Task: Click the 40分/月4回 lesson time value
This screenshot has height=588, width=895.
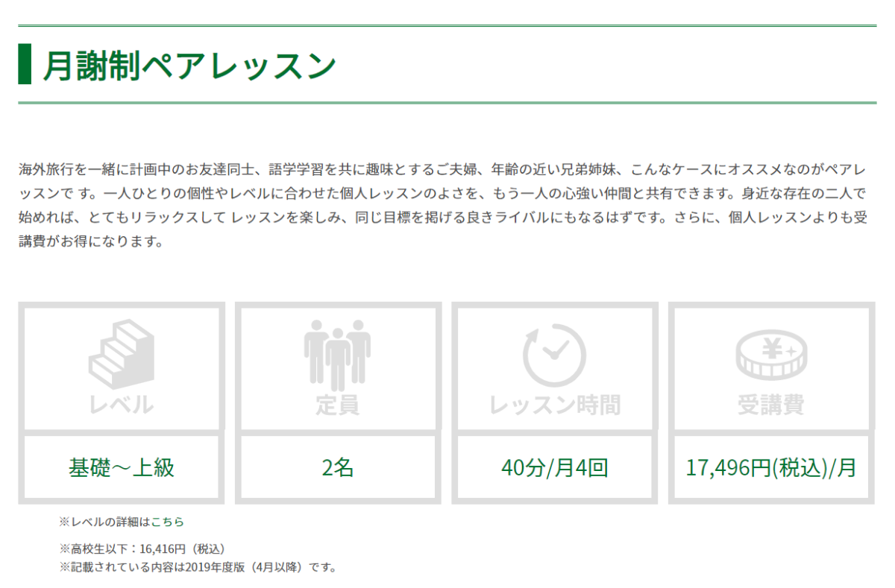Action: pos(555,468)
